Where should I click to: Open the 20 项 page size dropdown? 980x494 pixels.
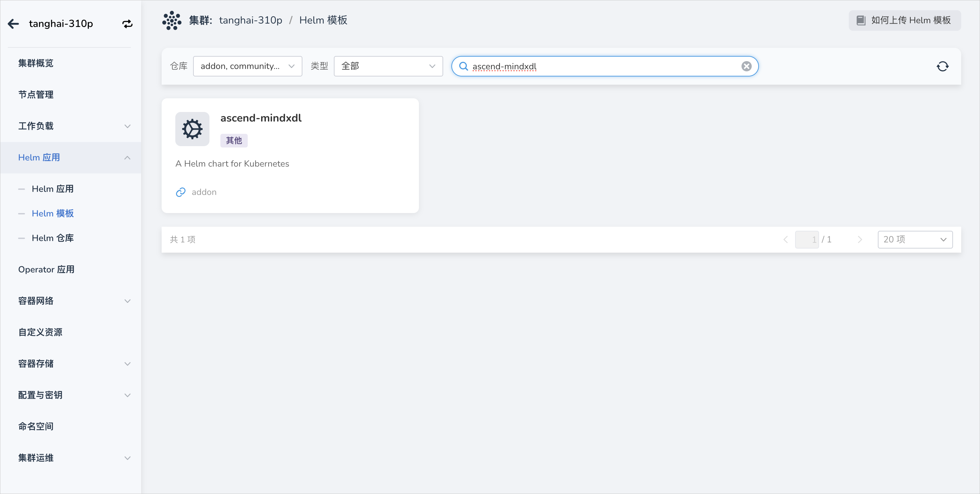pyautogui.click(x=915, y=239)
